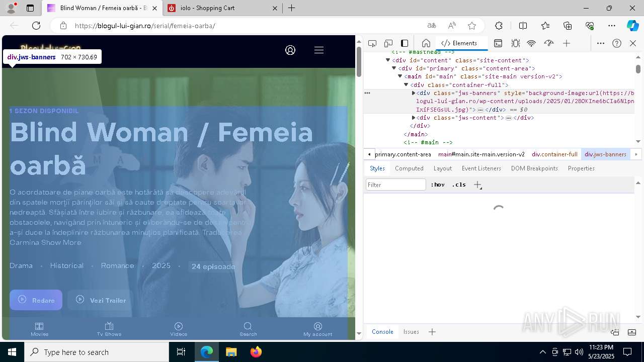Activate the inspect element picker tool
This screenshot has height=362, width=644.
[372, 43]
